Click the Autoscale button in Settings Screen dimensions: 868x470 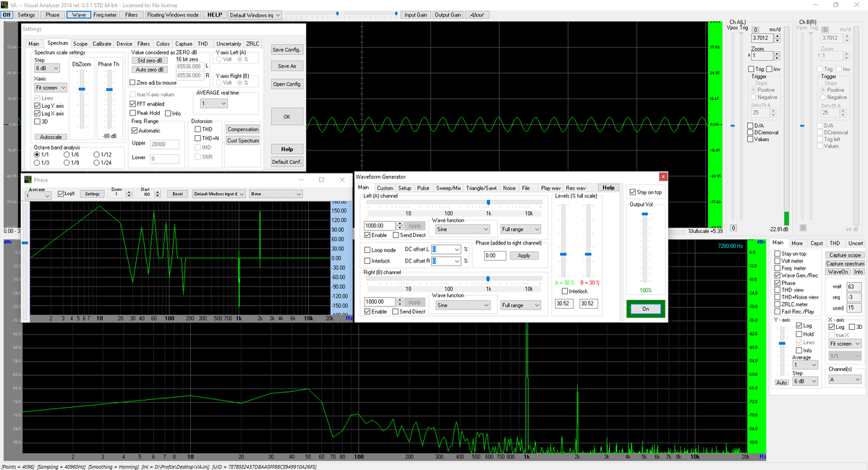pos(51,137)
